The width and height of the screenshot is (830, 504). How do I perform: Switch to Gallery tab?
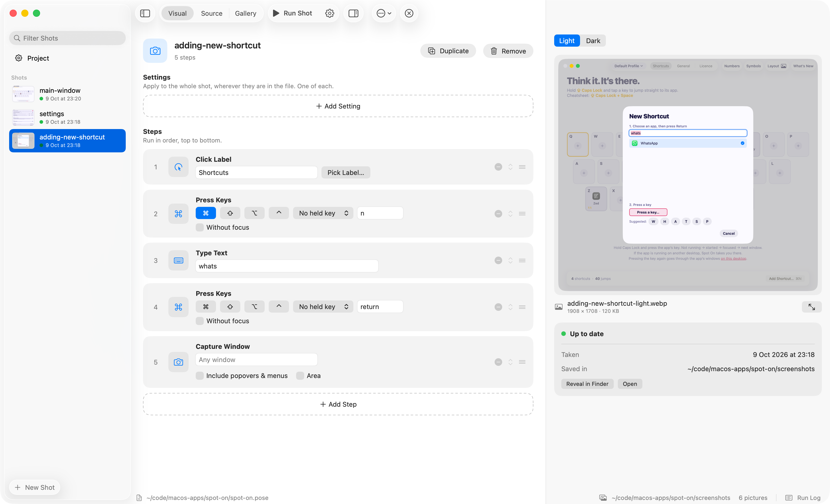tap(246, 13)
